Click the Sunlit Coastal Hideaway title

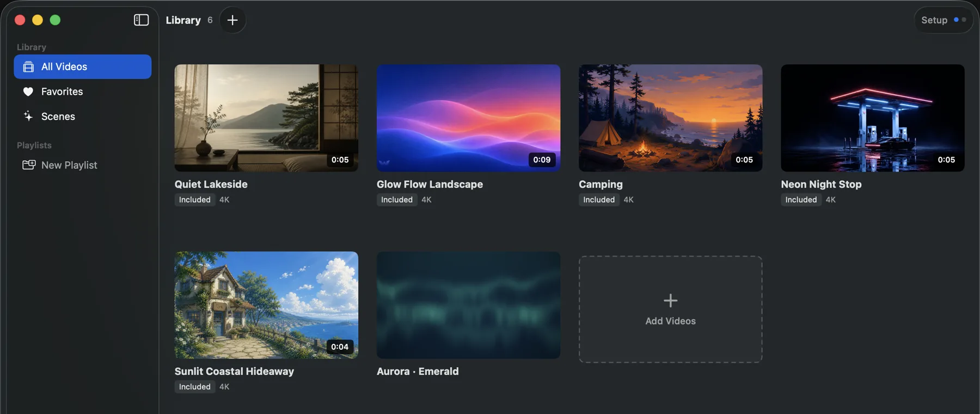pyautogui.click(x=234, y=371)
